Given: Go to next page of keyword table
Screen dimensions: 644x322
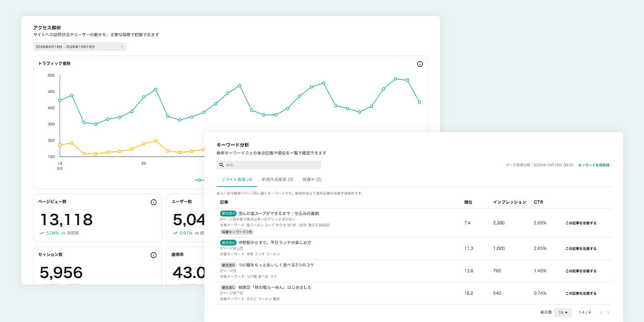Looking at the screenshot, I should click(608, 312).
